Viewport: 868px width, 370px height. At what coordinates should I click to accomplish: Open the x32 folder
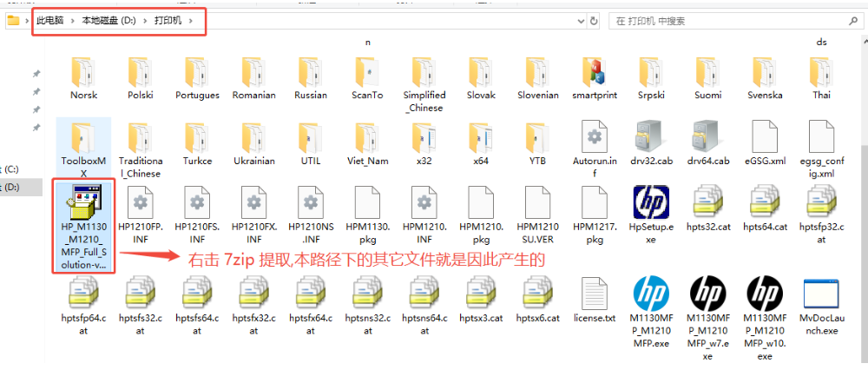[x=424, y=144]
